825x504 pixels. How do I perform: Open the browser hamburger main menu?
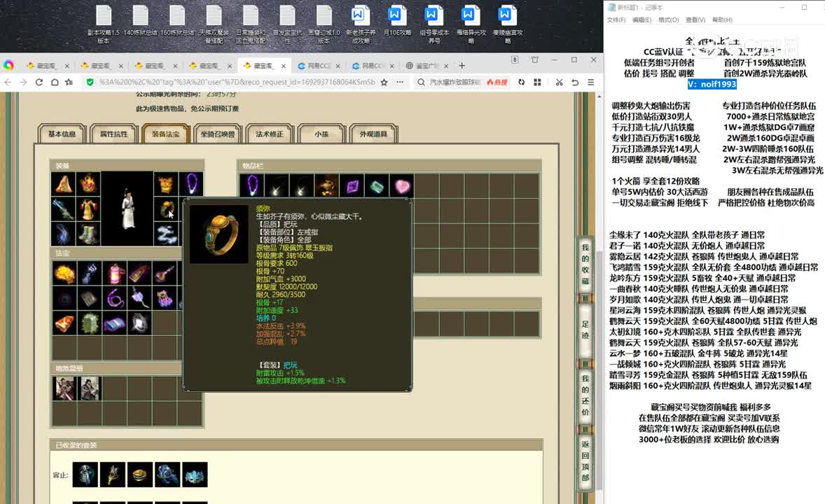click(591, 82)
